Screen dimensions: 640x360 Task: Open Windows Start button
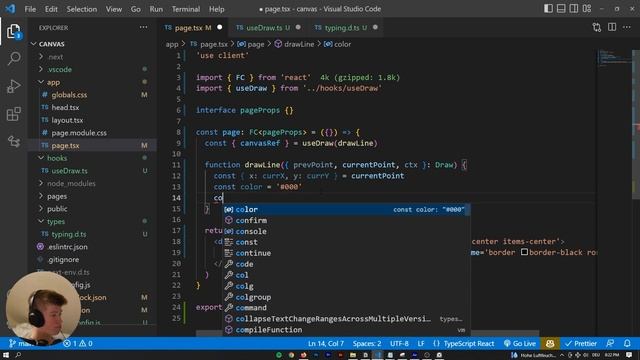(x=6, y=355)
